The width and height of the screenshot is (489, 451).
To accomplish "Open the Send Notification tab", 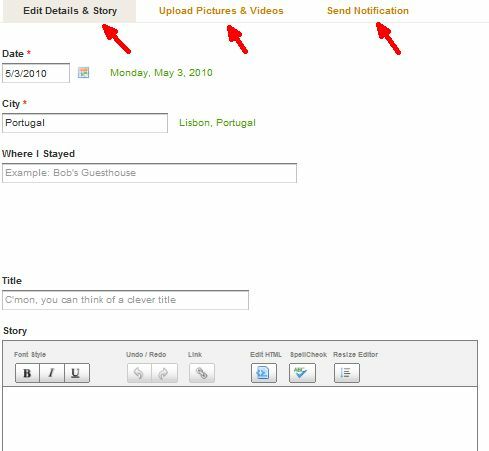I will [x=368, y=11].
